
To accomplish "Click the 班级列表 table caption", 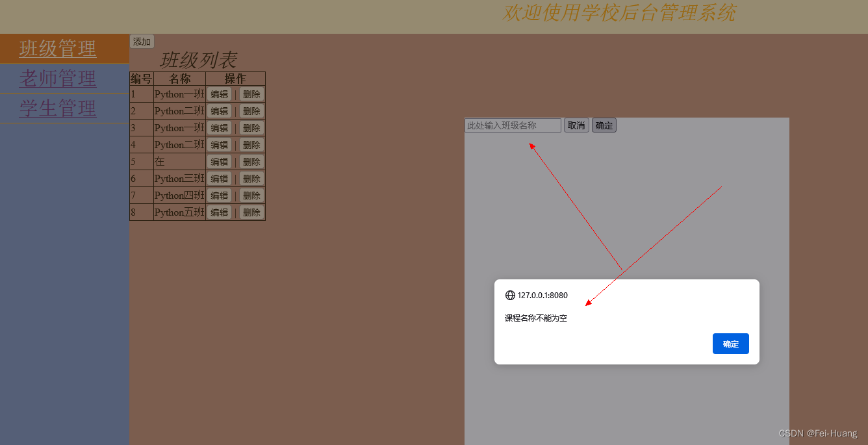I will click(198, 60).
